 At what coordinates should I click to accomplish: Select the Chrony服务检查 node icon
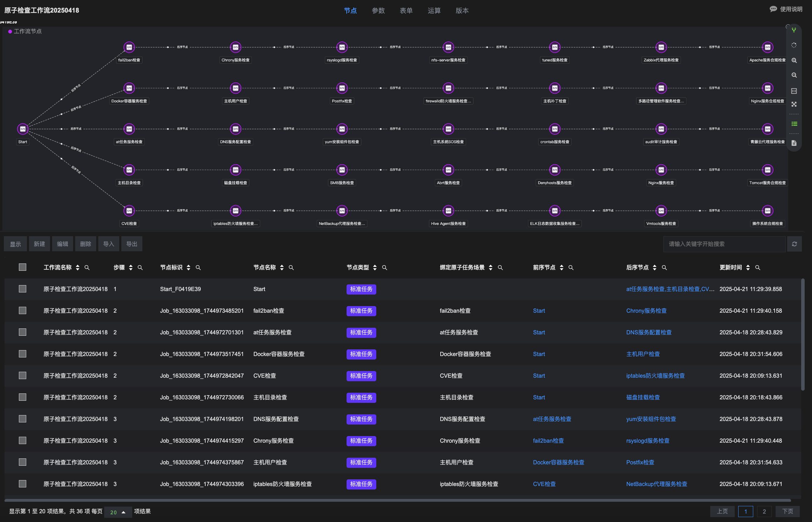[x=235, y=47]
